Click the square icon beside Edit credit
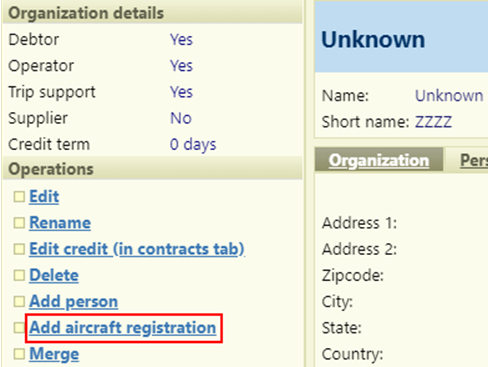 (x=19, y=249)
